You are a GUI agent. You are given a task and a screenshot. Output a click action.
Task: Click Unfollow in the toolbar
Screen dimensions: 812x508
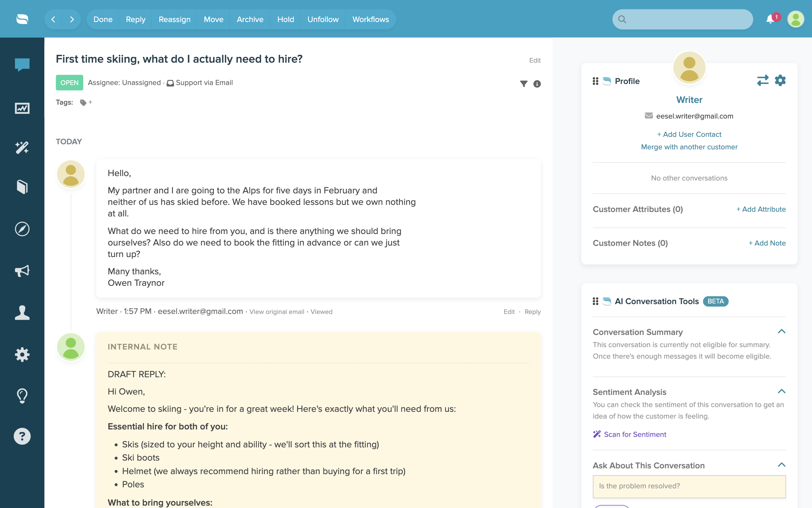point(323,19)
